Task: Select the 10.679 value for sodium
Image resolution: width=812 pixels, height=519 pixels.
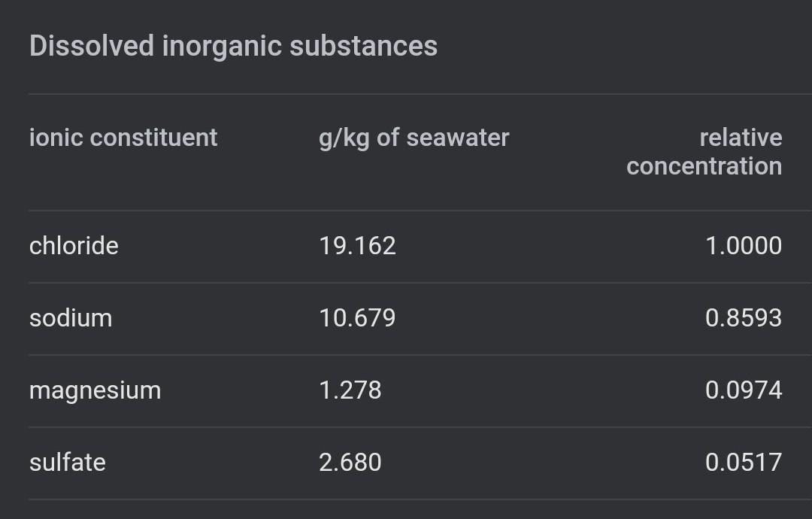Action: pyautogui.click(x=357, y=318)
